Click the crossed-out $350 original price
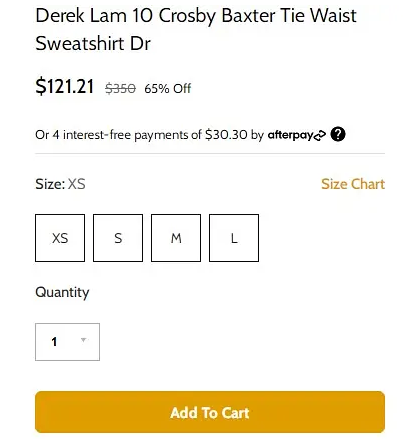This screenshot has width=409, height=441. click(120, 89)
